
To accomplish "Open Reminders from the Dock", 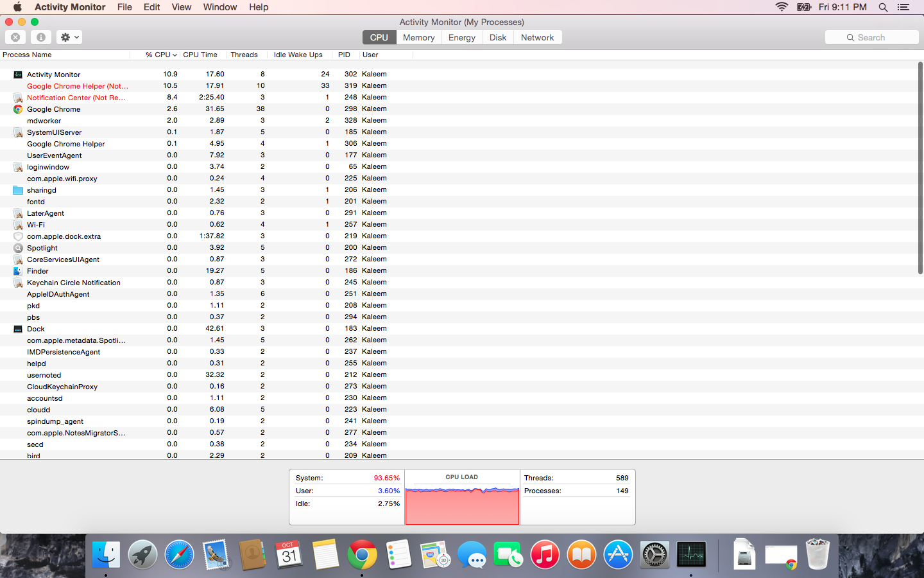I will click(398, 554).
